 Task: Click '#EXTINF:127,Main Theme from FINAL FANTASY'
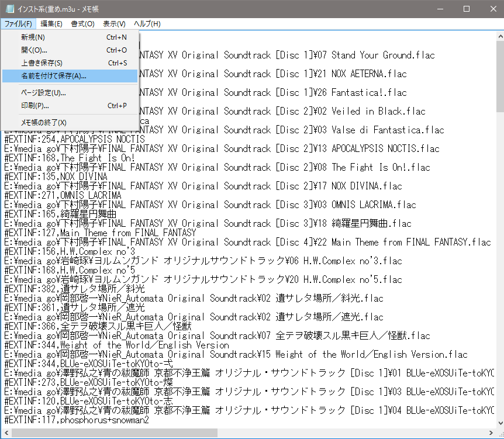click(x=100, y=233)
